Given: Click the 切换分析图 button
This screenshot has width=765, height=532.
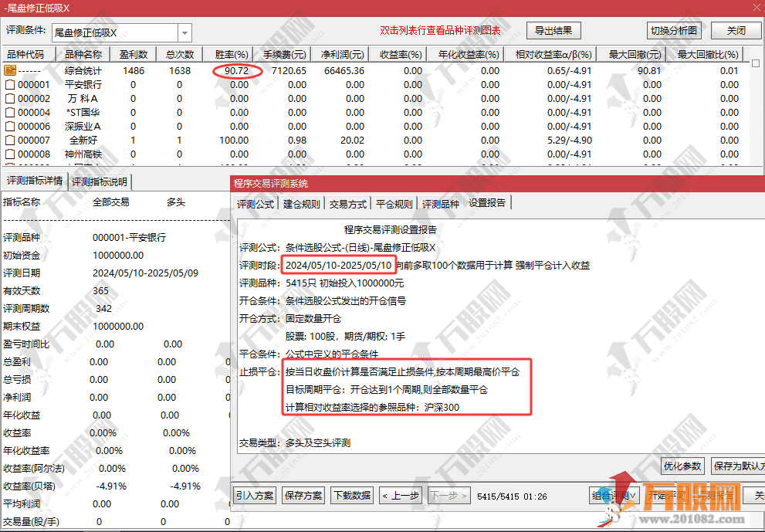Looking at the screenshot, I should pos(674,31).
